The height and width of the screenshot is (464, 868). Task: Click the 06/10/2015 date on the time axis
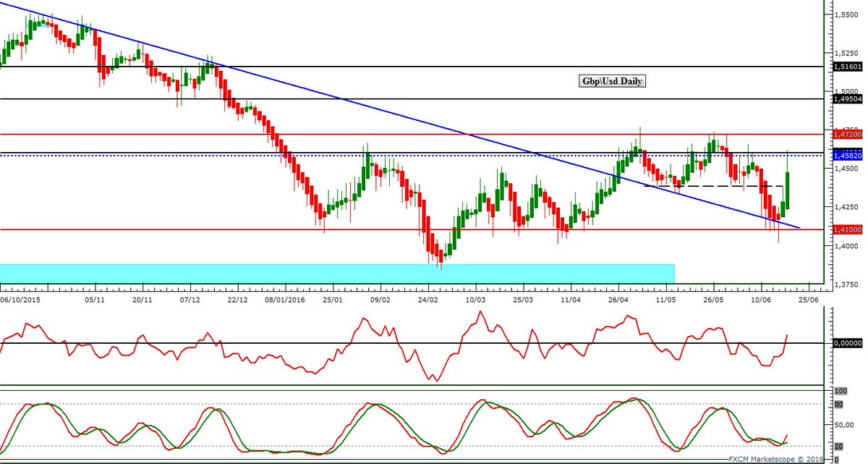(19, 298)
